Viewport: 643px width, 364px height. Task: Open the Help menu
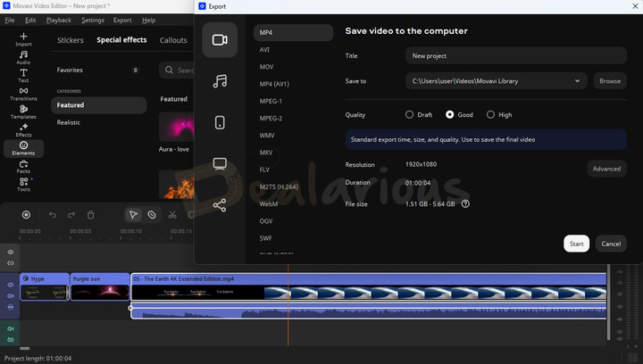pos(148,20)
